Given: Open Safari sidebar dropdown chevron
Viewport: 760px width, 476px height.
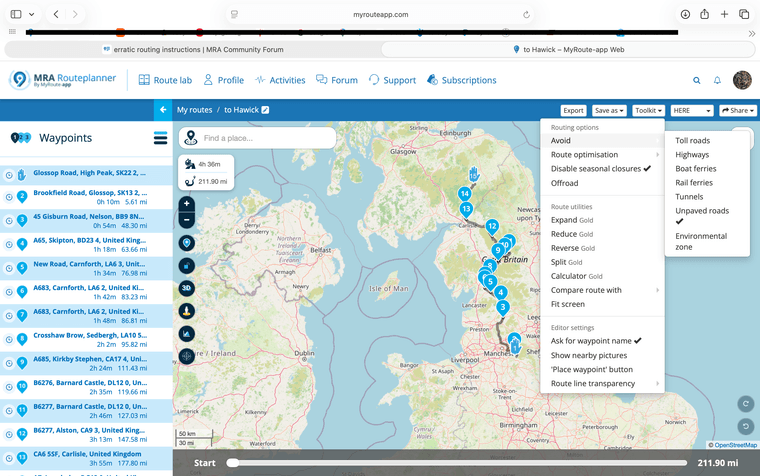Looking at the screenshot, I should (32, 15).
